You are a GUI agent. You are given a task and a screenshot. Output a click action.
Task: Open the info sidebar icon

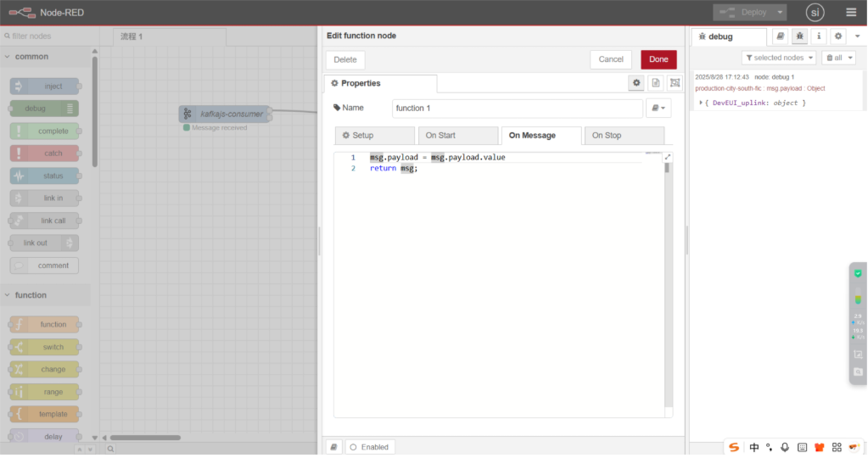pos(818,36)
